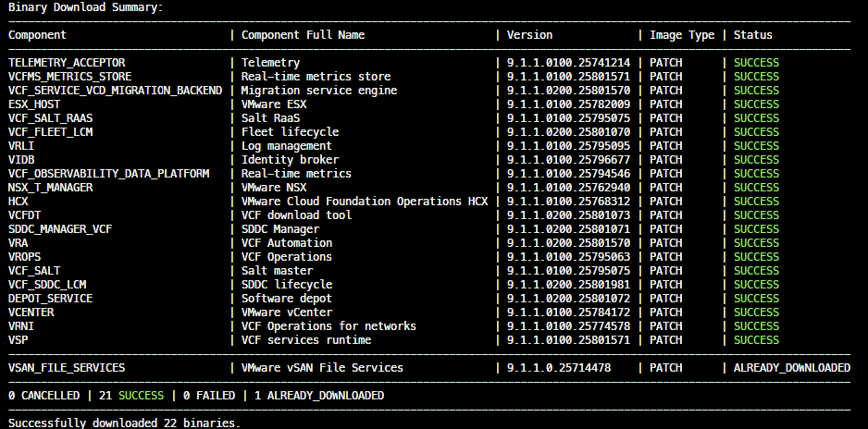Click the 'Fleet lifecycle' full name
The height and width of the screenshot is (429, 868).
tap(290, 132)
